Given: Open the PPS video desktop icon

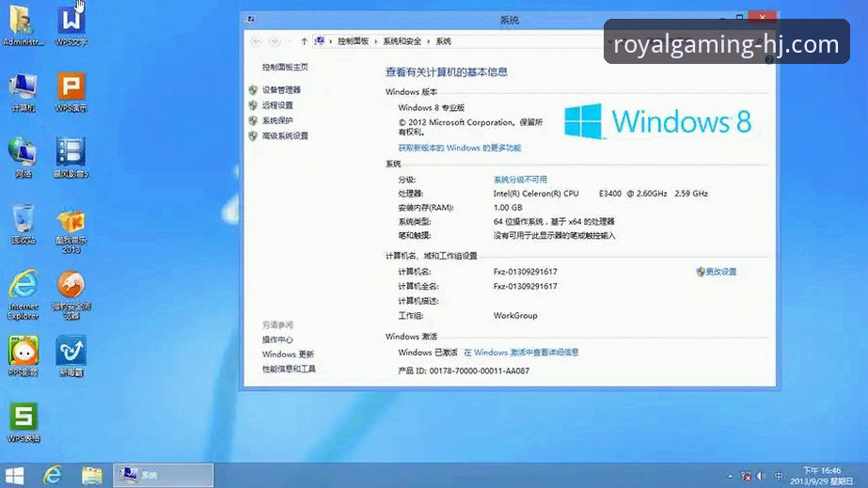Looking at the screenshot, I should point(23,355).
